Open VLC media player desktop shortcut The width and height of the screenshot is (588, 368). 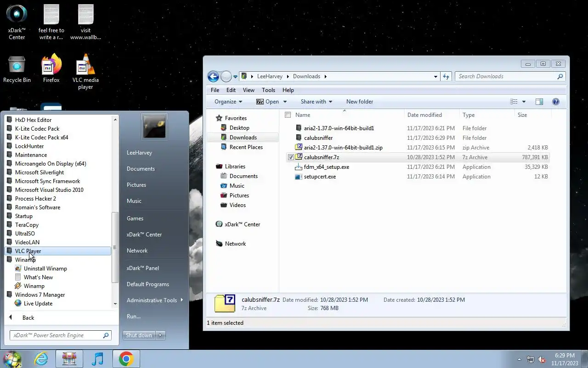85,71
